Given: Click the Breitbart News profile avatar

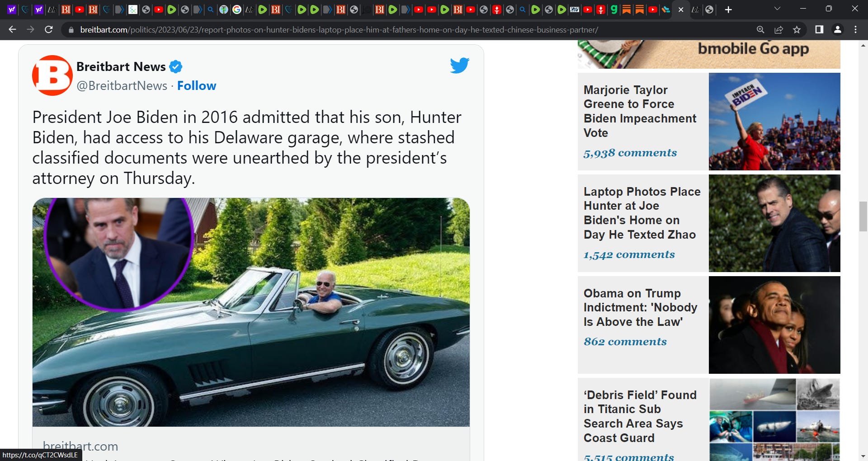Looking at the screenshot, I should pos(52,75).
